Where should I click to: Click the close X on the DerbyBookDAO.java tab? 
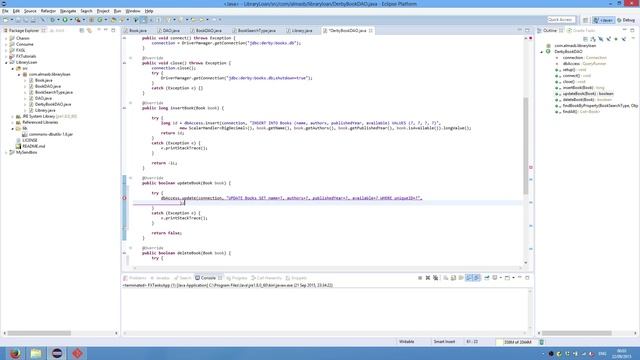pyautogui.click(x=371, y=31)
